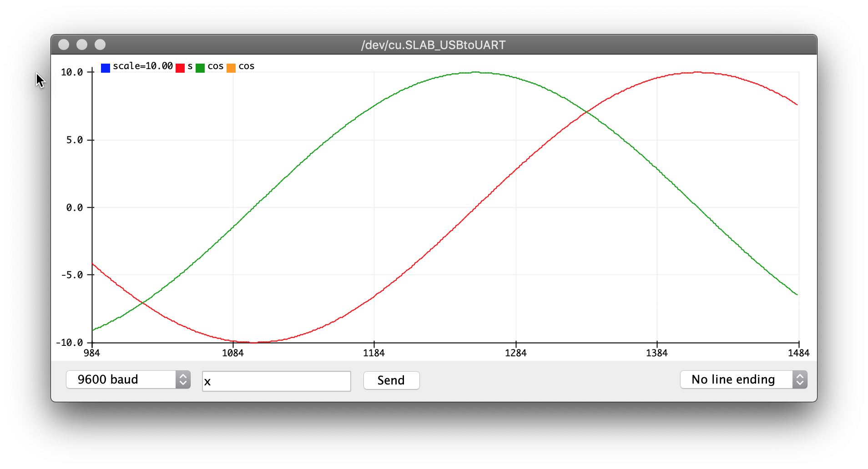The height and width of the screenshot is (469, 868).
Task: Click the red s legend swatch
Action: pos(180,68)
